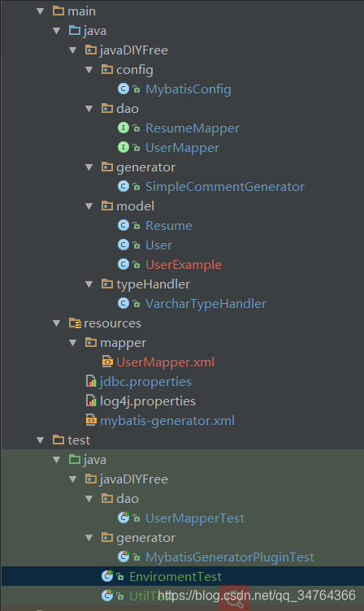Click the EnviromentTest runnable class icon
The image size is (364, 611).
pyautogui.click(x=107, y=576)
